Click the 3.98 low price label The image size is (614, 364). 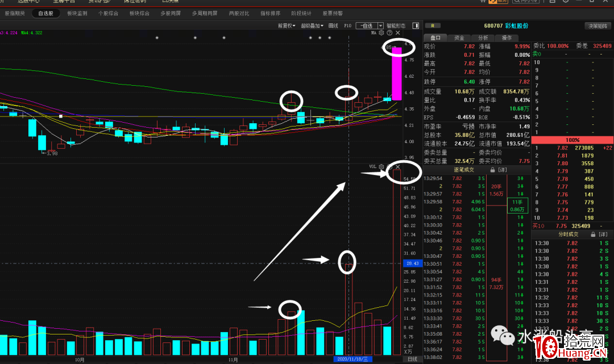pos(50,153)
